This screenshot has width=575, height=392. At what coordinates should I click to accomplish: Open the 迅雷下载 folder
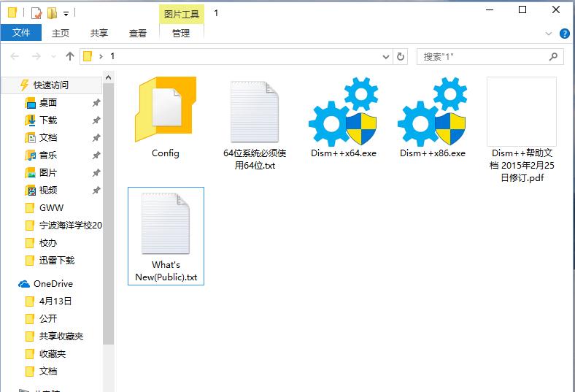coord(57,261)
